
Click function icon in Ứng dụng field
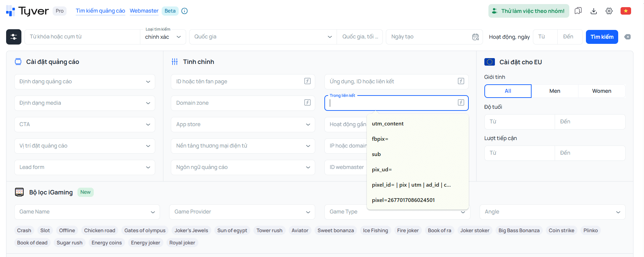pyautogui.click(x=461, y=81)
